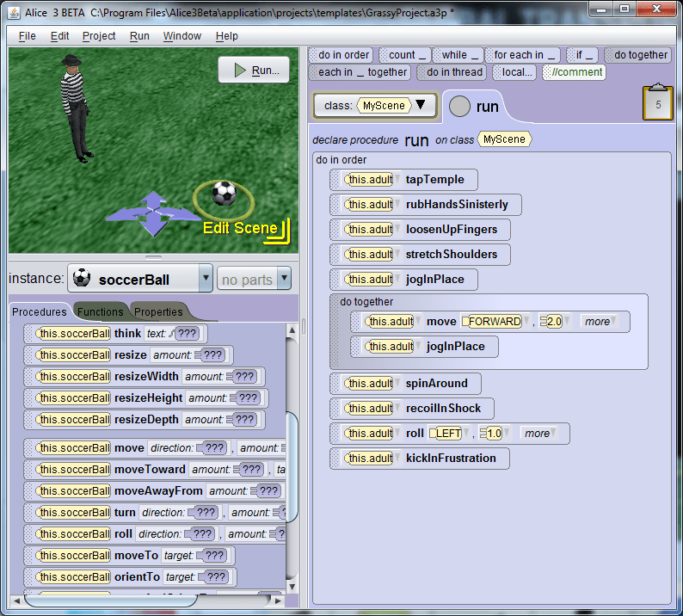Click the soccerBall think procedure tile

pyautogui.click(x=115, y=334)
